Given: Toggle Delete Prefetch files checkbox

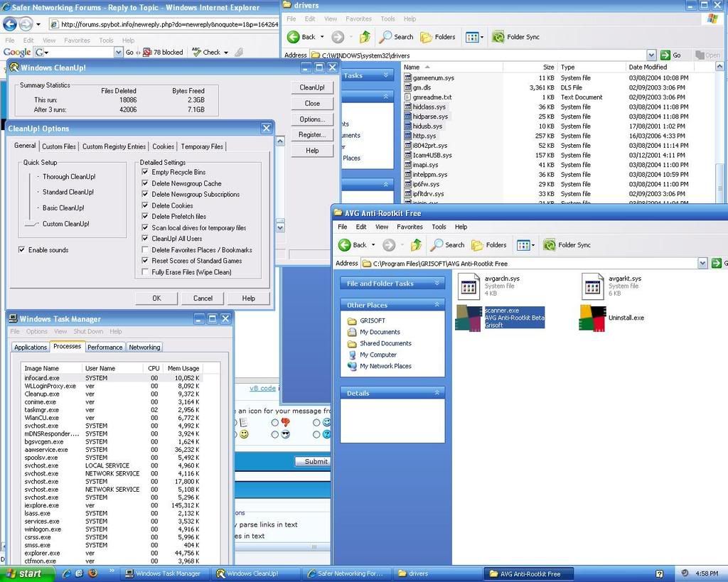Looking at the screenshot, I should [145, 216].
